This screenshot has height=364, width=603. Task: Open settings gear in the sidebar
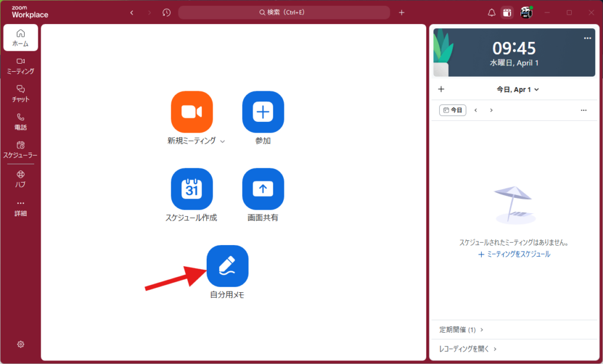coord(21,344)
